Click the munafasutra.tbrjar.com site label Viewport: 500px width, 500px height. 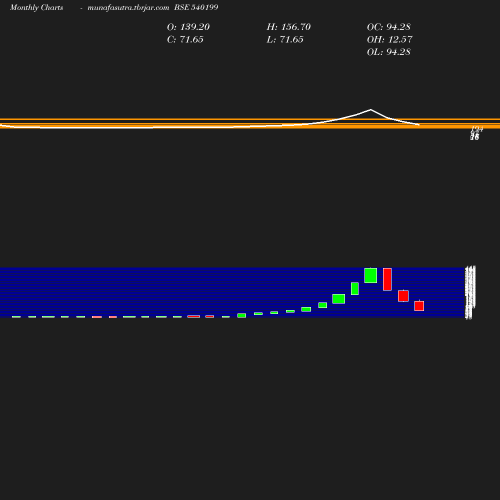128,8
